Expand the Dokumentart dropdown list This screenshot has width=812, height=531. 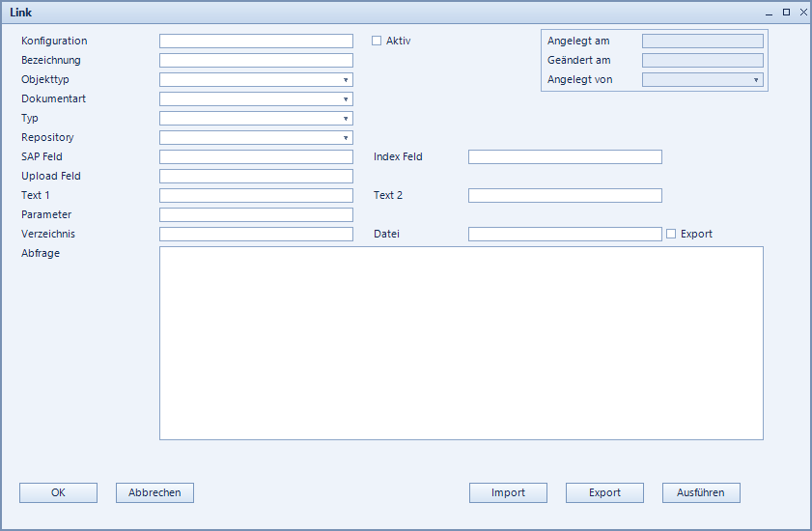346,98
